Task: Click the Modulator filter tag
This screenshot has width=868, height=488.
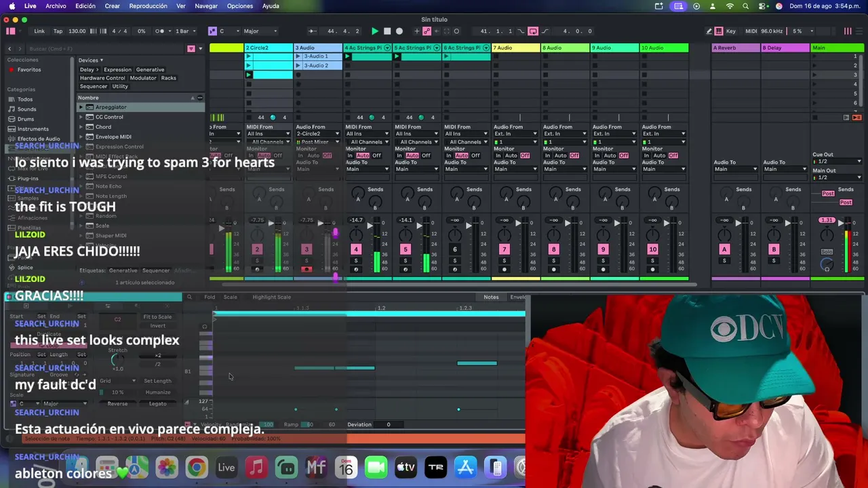Action: 143,78
